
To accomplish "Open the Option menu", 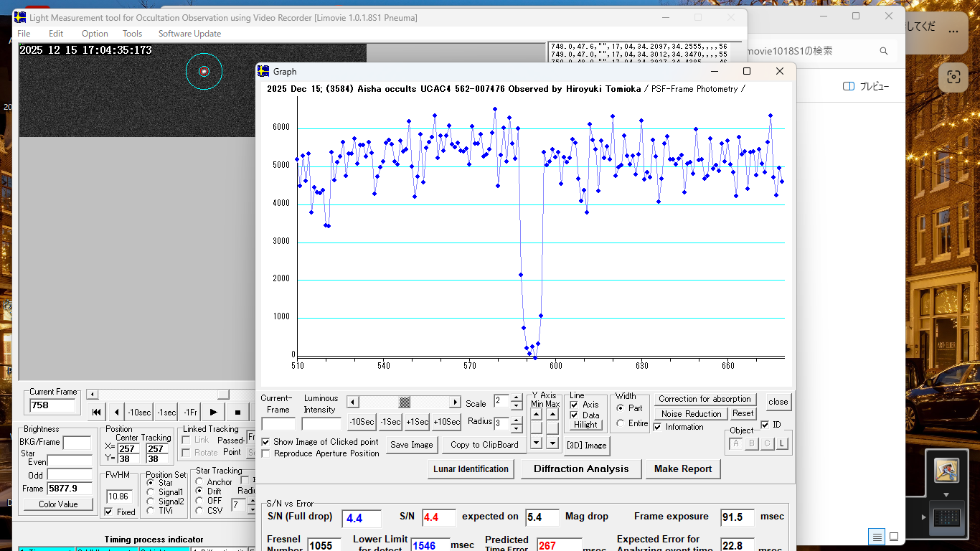I will pyautogui.click(x=94, y=34).
